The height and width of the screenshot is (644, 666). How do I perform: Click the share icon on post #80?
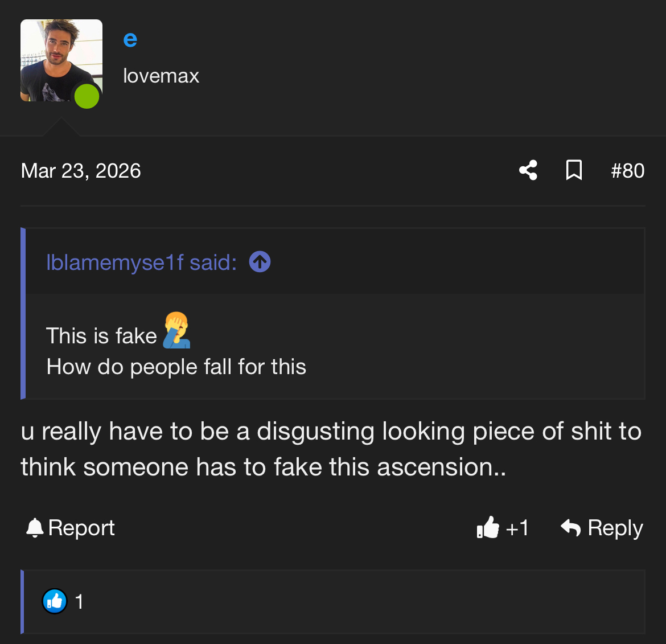[528, 170]
